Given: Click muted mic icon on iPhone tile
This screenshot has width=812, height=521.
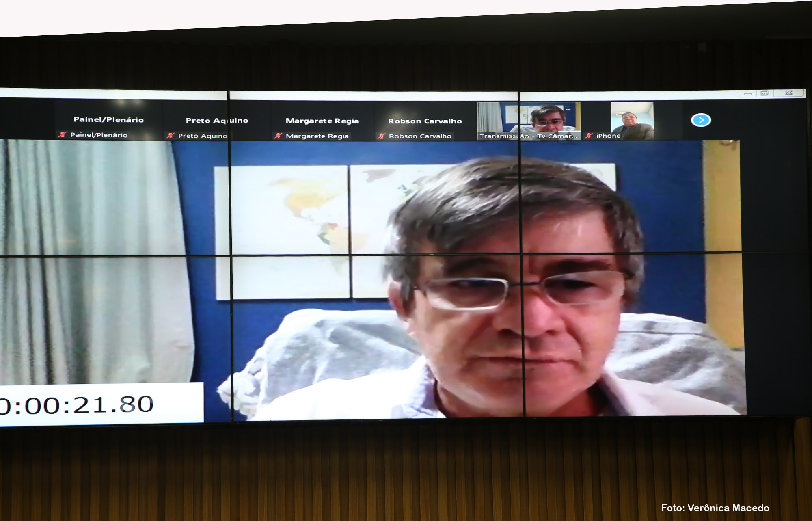Looking at the screenshot, I should click(x=589, y=136).
